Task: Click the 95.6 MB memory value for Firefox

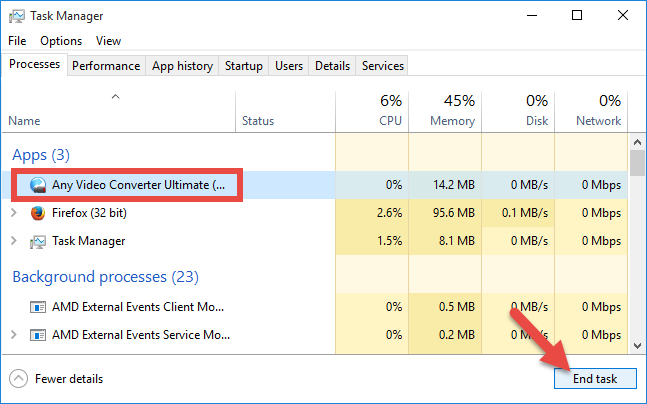Action: [454, 213]
